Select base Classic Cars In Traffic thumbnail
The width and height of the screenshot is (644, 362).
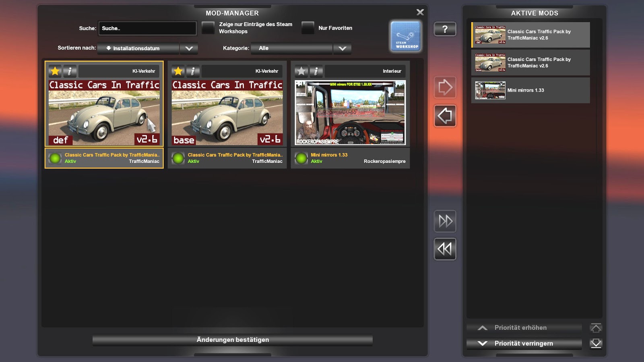click(227, 113)
